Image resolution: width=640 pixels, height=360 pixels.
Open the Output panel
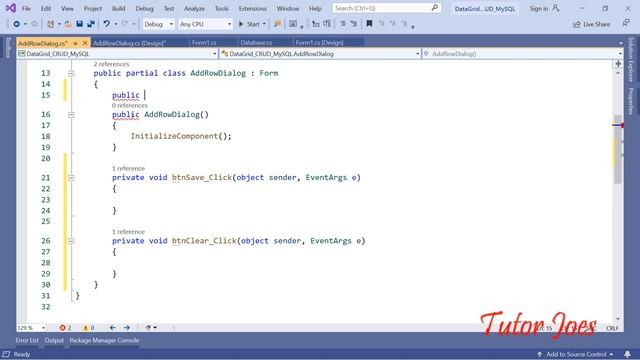pyautogui.click(x=54, y=340)
